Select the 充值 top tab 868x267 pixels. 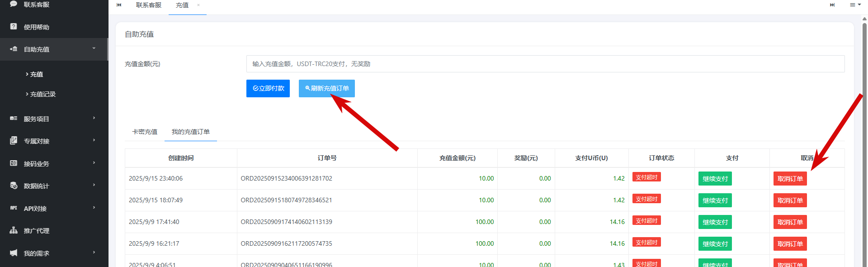(x=182, y=5)
